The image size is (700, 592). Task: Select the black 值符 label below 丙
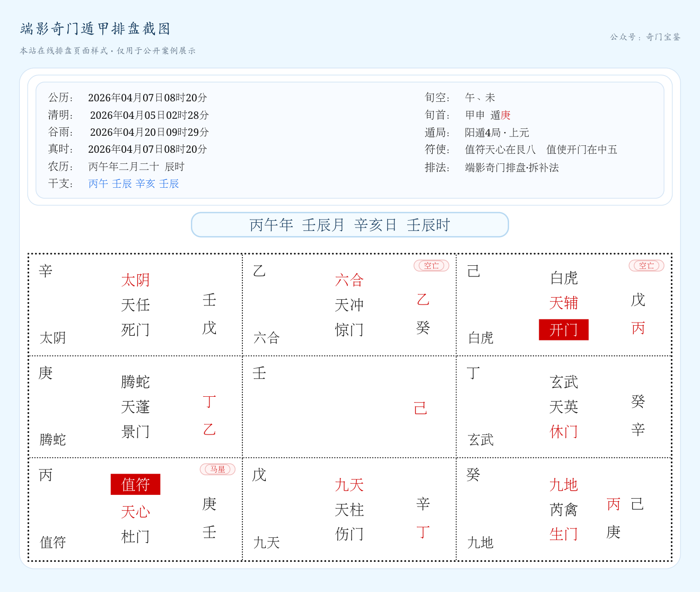coord(53,542)
